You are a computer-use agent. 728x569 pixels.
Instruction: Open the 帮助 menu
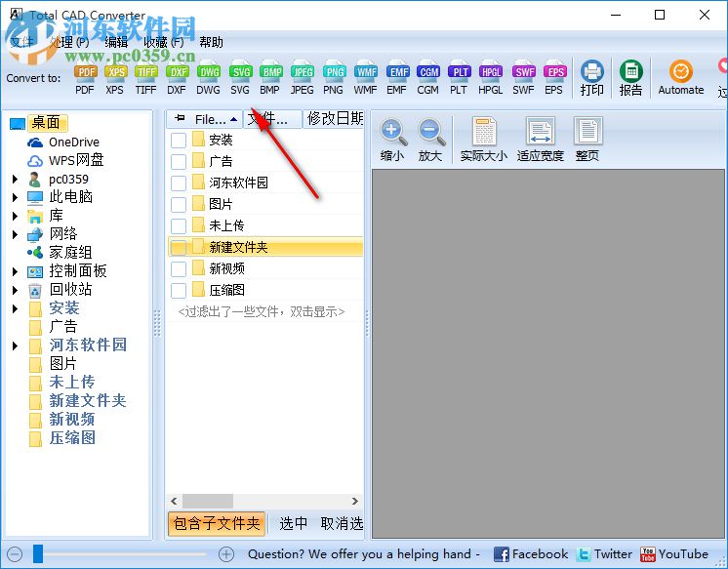point(211,42)
